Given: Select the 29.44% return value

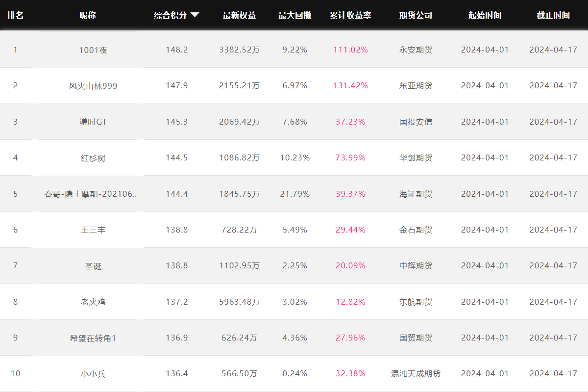Looking at the screenshot, I should click(x=350, y=230).
